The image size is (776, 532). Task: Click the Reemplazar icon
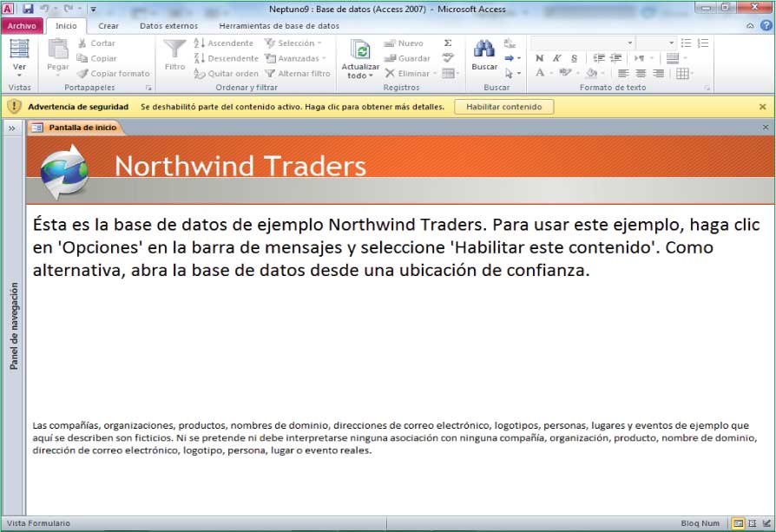[x=510, y=43]
